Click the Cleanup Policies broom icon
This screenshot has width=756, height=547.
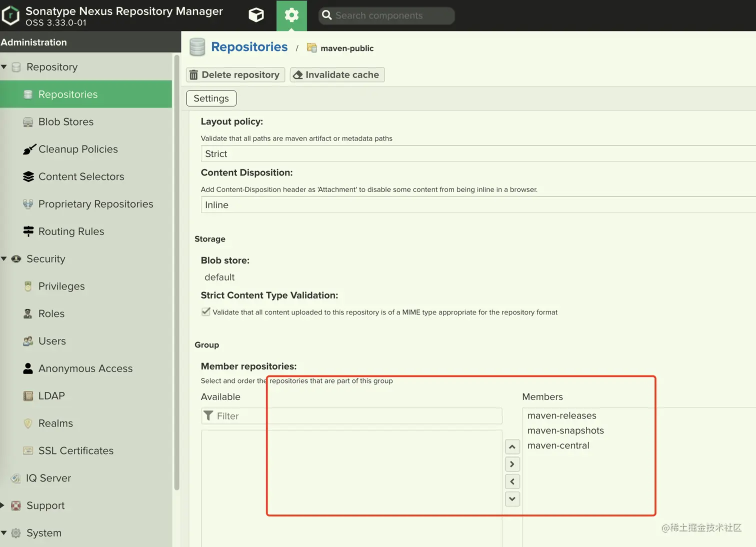(29, 149)
